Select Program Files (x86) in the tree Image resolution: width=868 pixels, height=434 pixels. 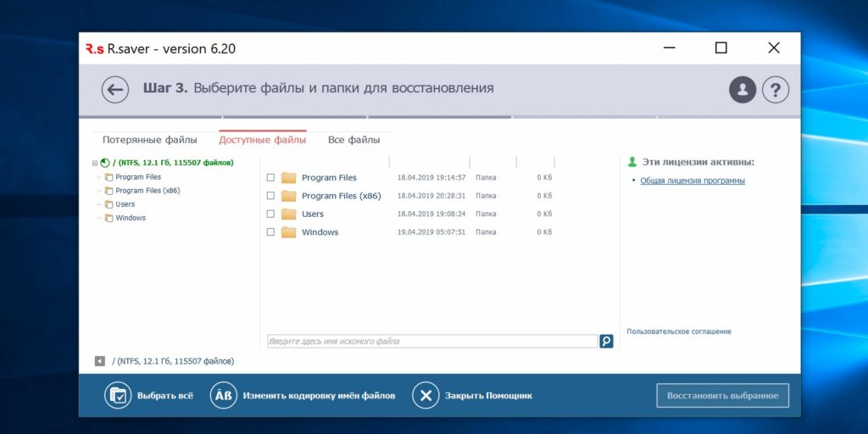pos(147,191)
